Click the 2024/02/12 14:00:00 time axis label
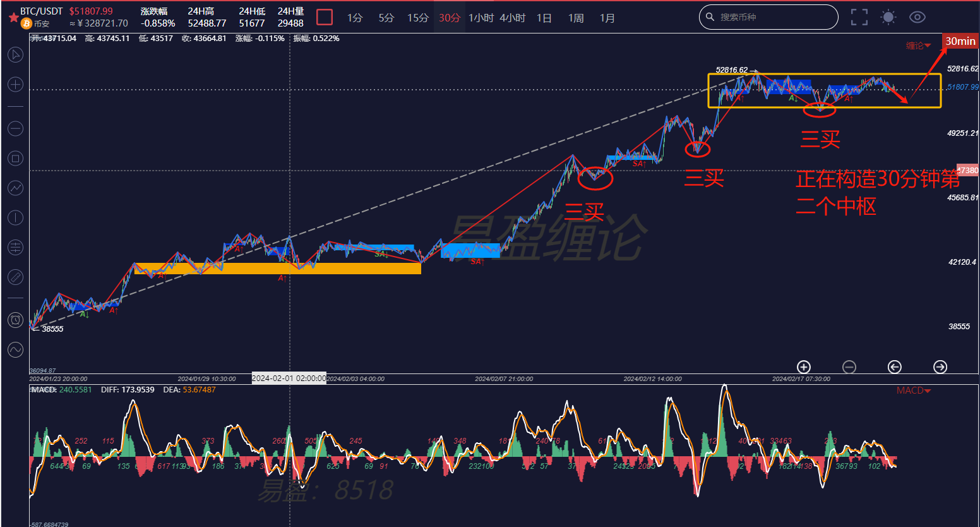This screenshot has height=527, width=980. tap(653, 379)
